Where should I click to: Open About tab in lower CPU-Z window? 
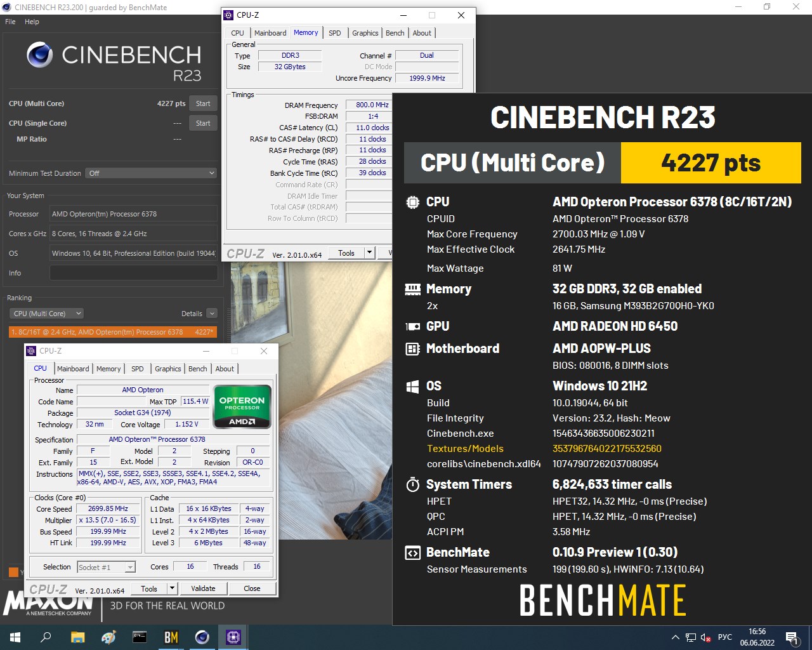(225, 369)
